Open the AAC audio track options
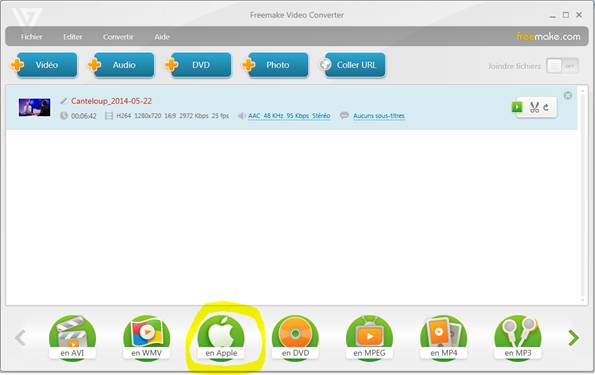 (x=289, y=116)
